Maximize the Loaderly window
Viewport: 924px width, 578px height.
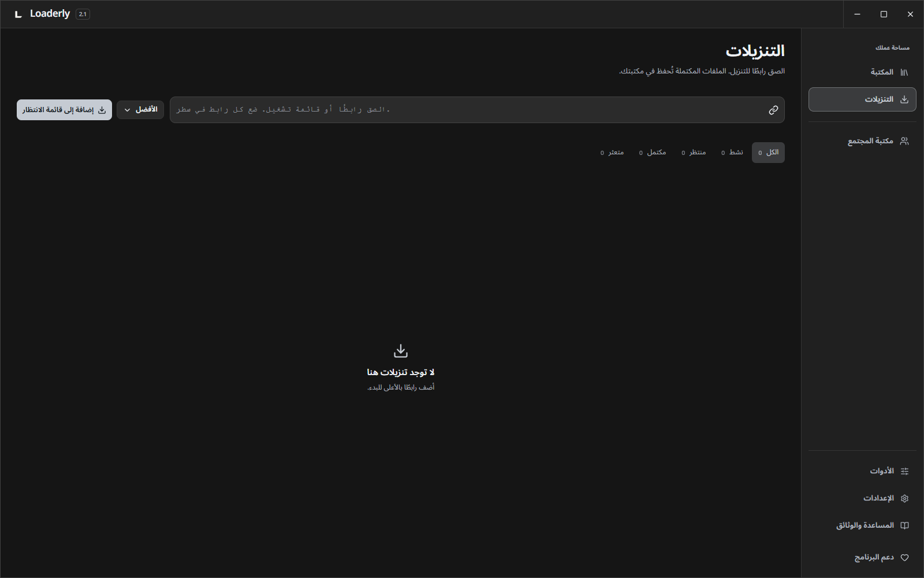click(x=884, y=14)
